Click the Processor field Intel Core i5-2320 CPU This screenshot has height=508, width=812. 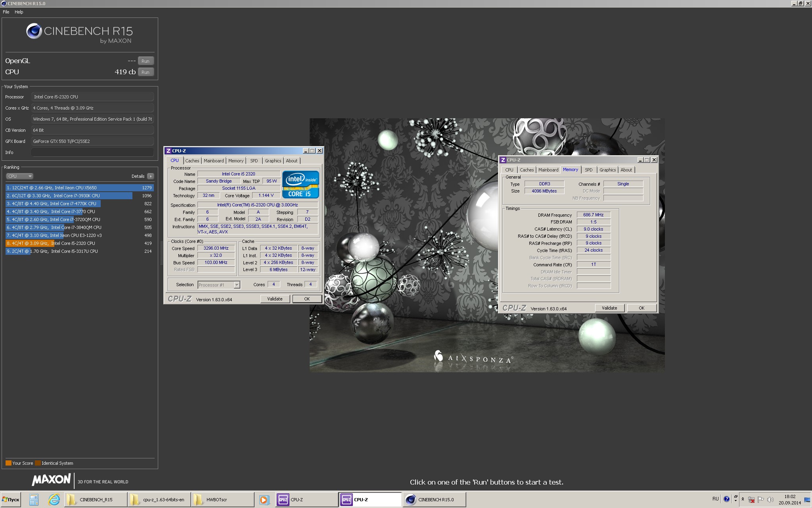pos(92,97)
